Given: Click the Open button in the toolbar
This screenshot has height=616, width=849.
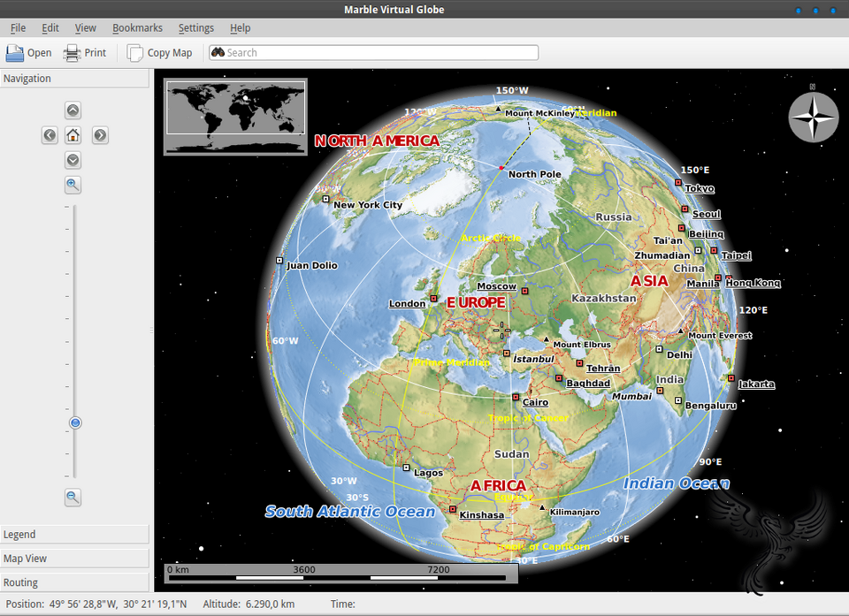Looking at the screenshot, I should 27,52.
